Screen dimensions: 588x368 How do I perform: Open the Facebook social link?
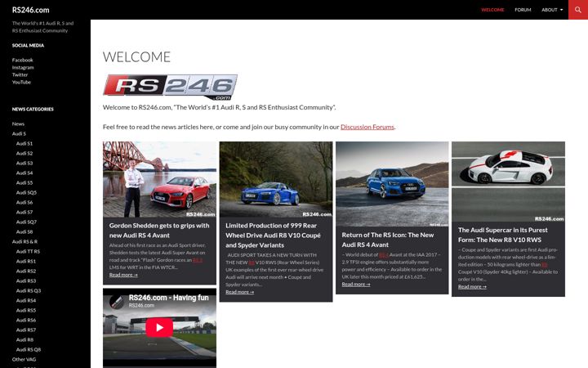pyautogui.click(x=23, y=60)
